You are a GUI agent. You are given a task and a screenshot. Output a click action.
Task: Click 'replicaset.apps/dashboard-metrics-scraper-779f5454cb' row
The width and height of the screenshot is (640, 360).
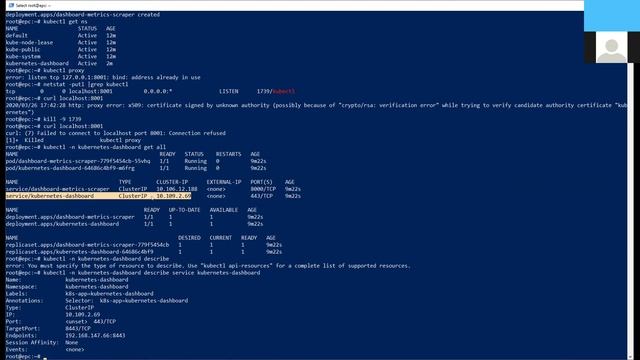point(144,245)
